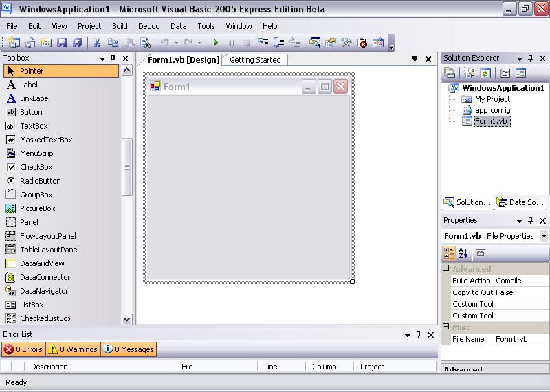Open the Redo history dropdown arrow

[x=199, y=43]
